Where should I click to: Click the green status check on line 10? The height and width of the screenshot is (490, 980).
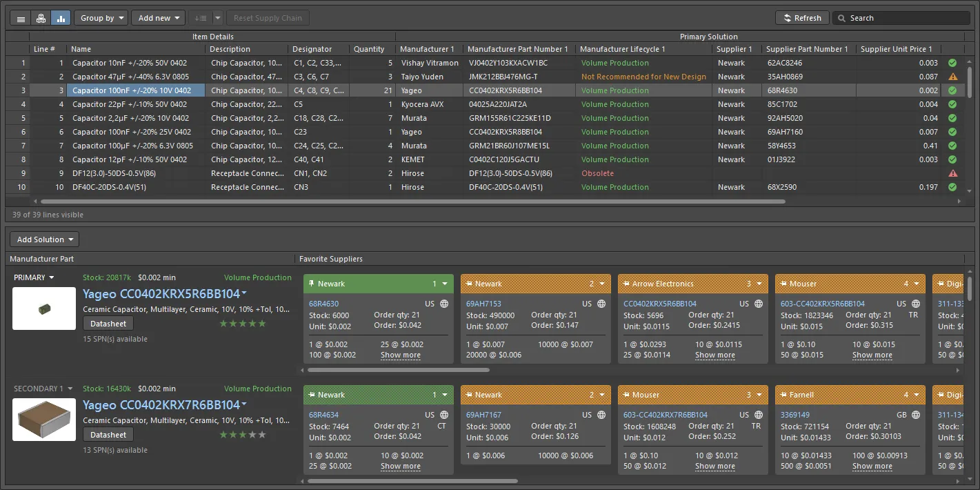pos(952,187)
